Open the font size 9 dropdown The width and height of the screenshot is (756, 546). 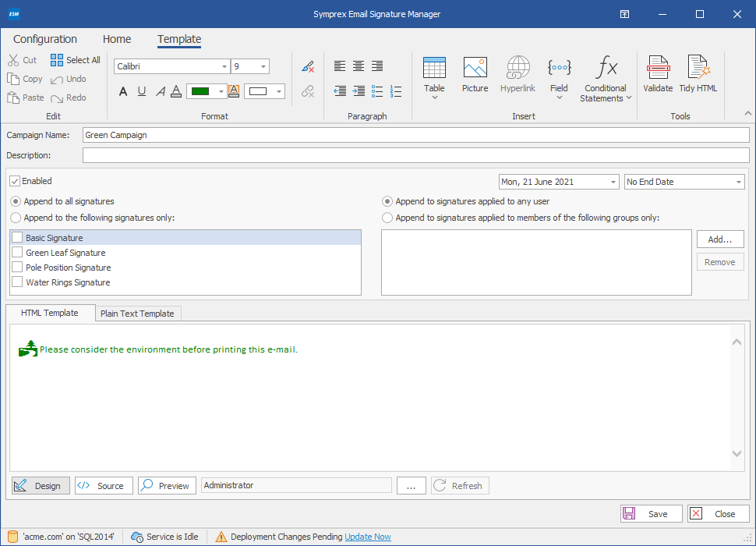[263, 66]
